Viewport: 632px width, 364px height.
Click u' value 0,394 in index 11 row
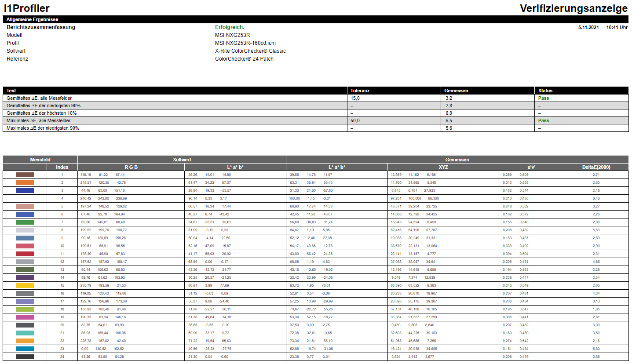pos(508,254)
